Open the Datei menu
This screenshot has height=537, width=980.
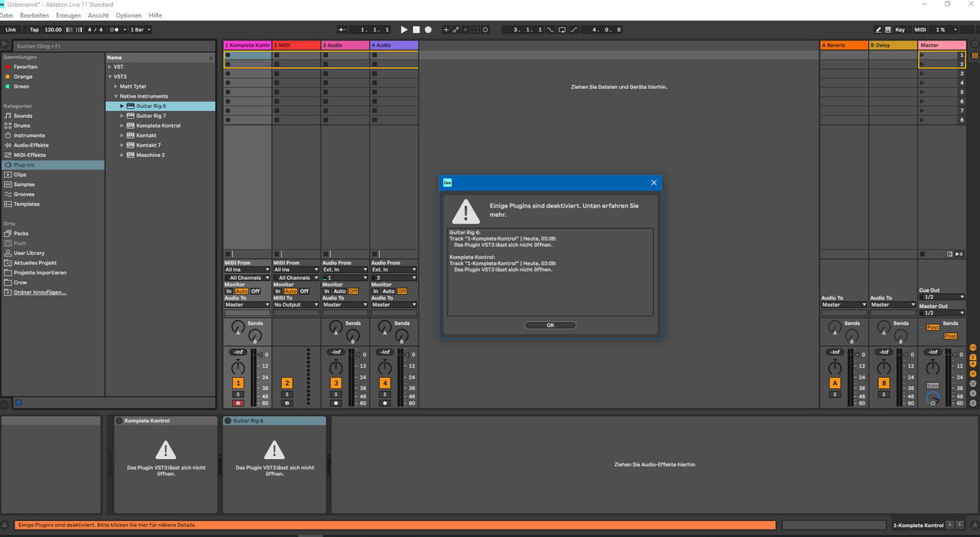click(x=6, y=15)
